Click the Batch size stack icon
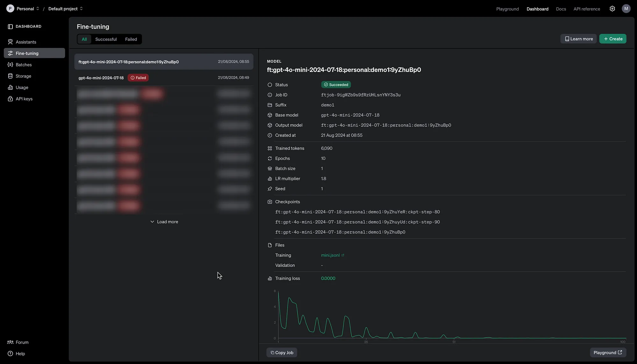Image resolution: width=637 pixels, height=364 pixels. 270,169
